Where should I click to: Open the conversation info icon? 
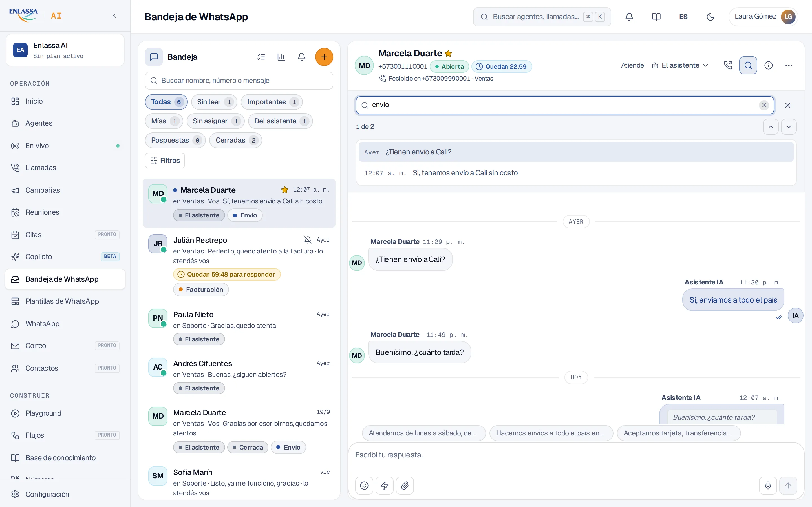coord(768,65)
